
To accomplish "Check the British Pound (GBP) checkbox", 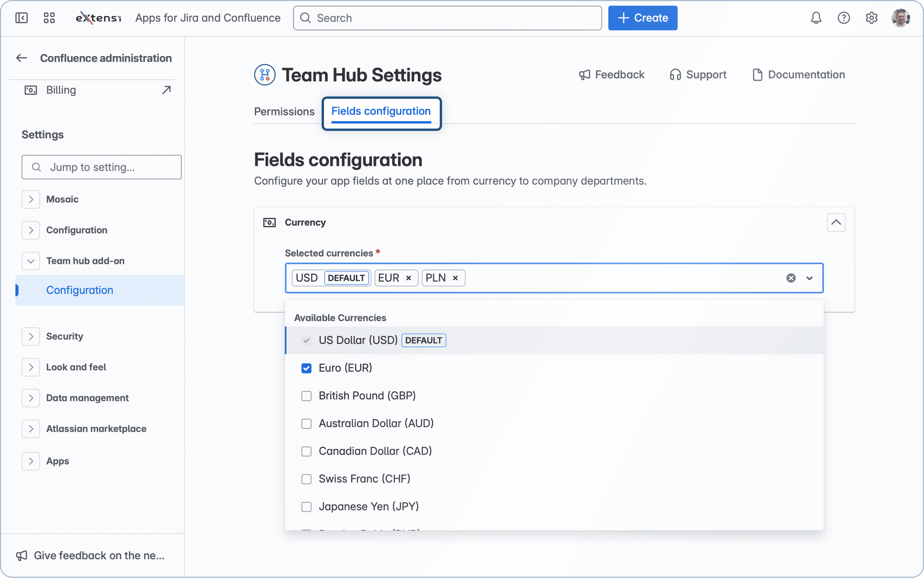I will tap(306, 396).
